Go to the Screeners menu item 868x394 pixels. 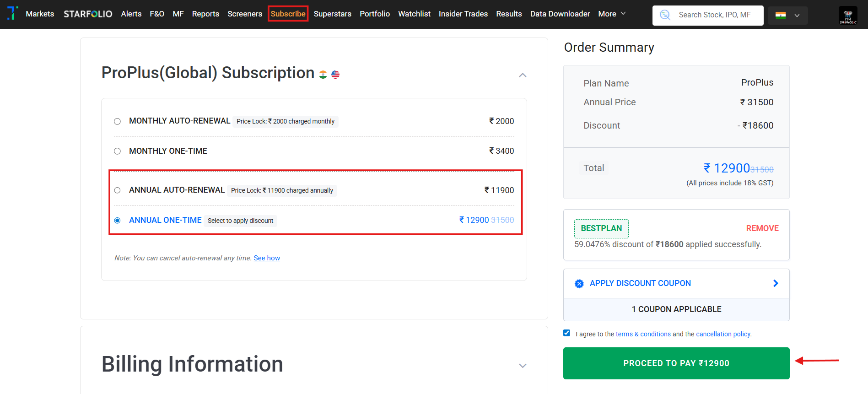[x=245, y=14]
